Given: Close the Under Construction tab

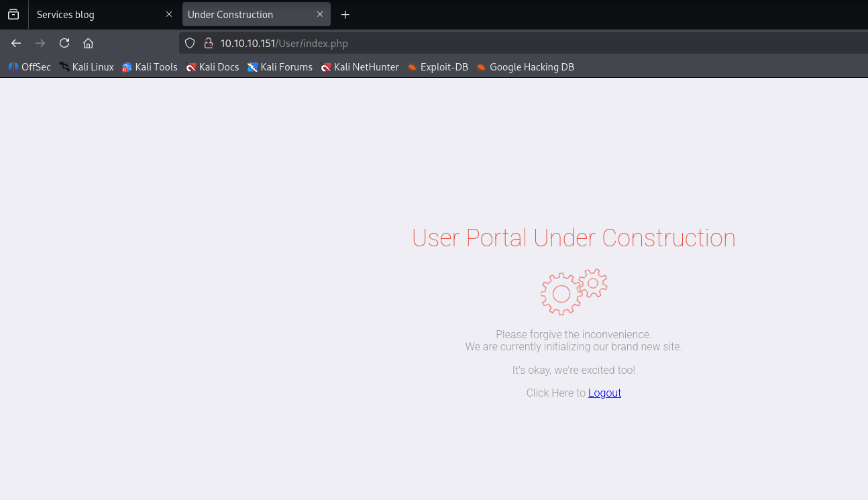Looking at the screenshot, I should 320,14.
